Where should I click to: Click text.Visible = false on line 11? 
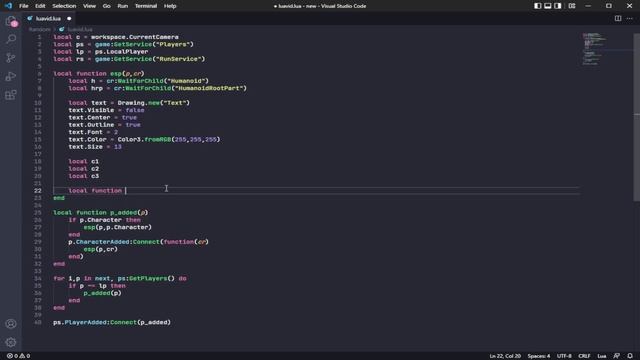(106, 110)
